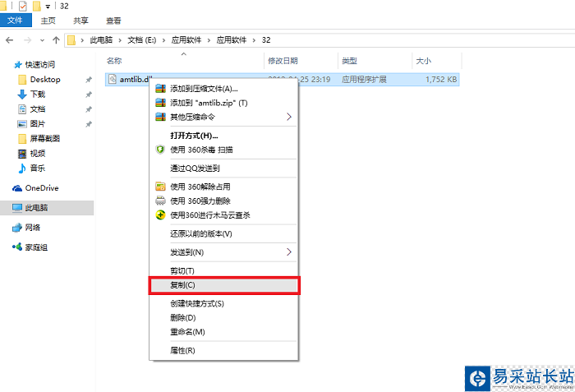The image size is (575, 392).
Task: Click the pin icon beside 下载
Action: click(89, 95)
